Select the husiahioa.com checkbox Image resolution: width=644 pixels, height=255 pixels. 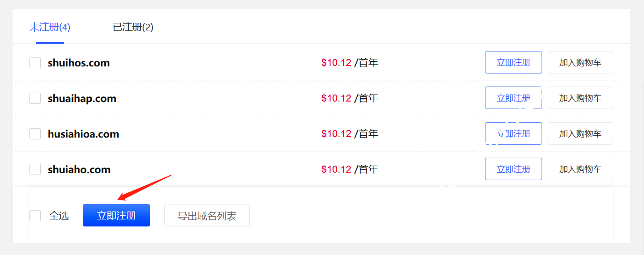(x=35, y=134)
